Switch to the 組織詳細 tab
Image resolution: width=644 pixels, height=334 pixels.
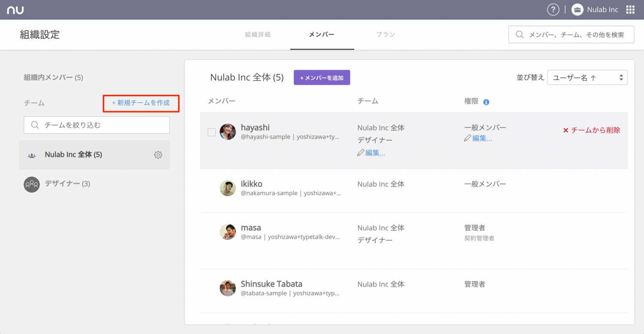258,35
